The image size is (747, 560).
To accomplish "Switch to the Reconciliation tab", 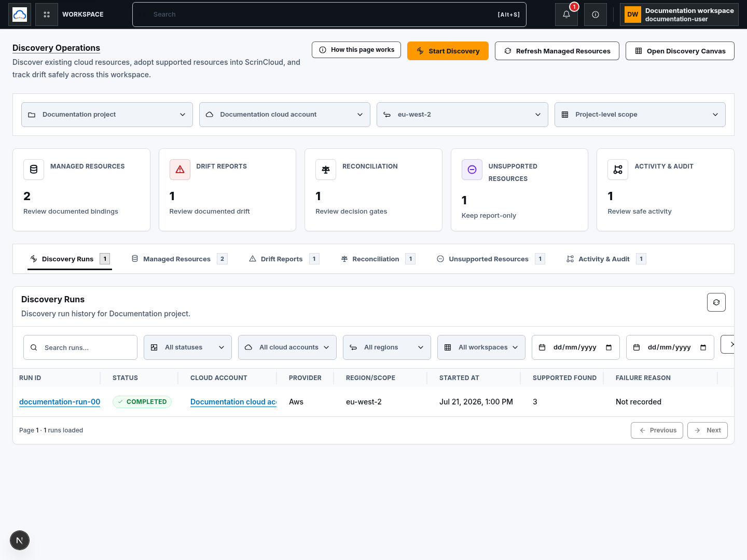I will (x=378, y=259).
